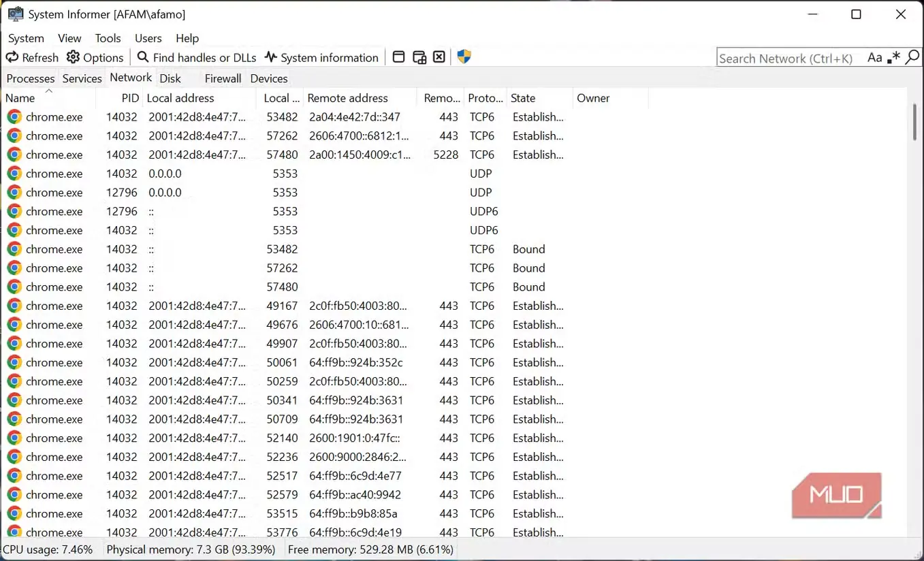Open System information window

[x=321, y=57]
